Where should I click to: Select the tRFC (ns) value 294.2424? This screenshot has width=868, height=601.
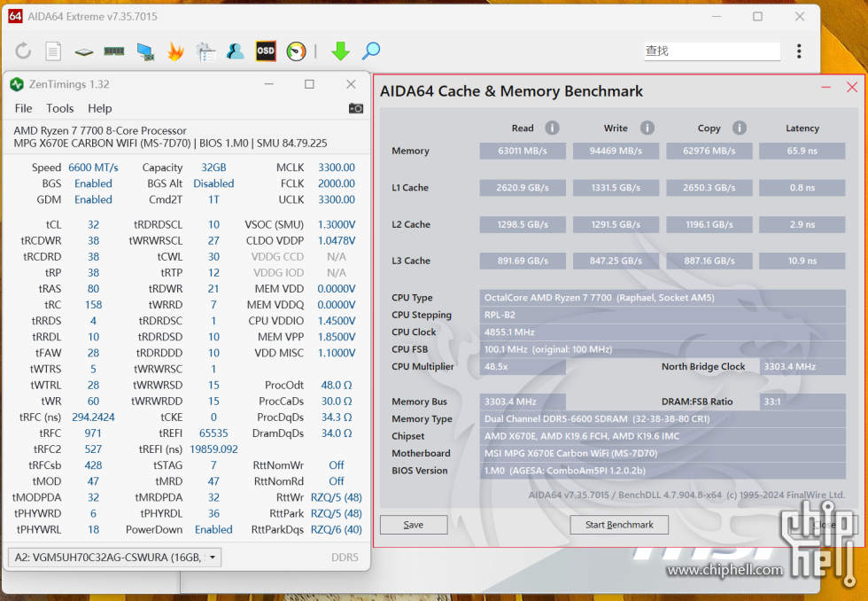click(93, 418)
